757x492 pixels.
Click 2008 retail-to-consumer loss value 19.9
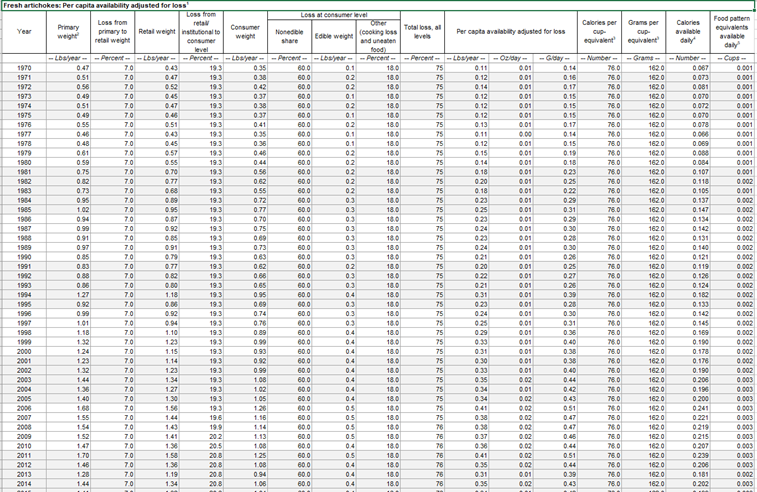coord(201,427)
